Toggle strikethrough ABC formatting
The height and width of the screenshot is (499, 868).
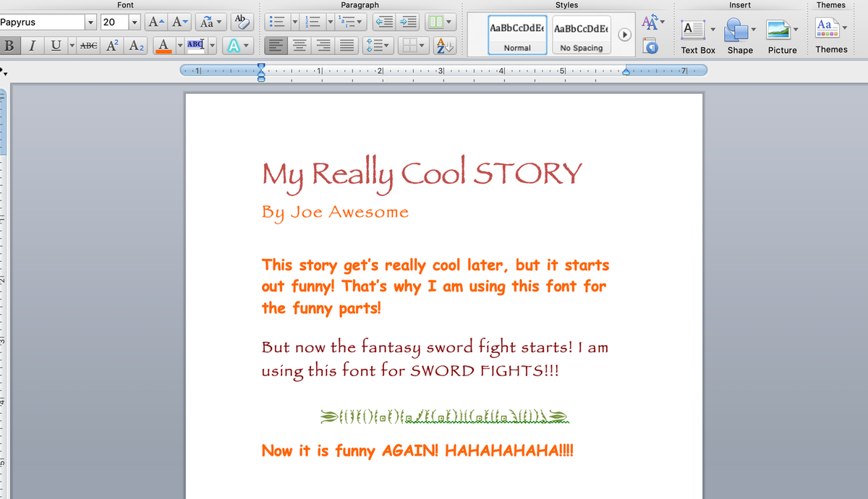click(88, 46)
